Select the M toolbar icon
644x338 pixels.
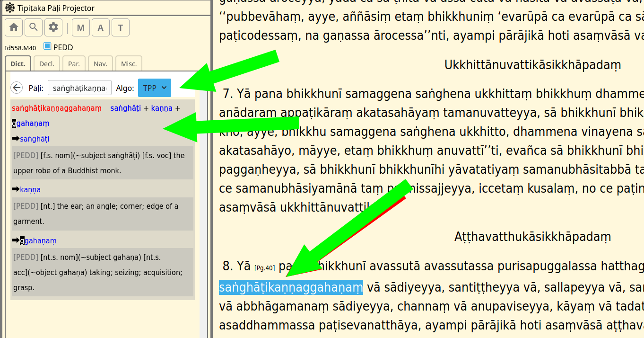coord(80,27)
